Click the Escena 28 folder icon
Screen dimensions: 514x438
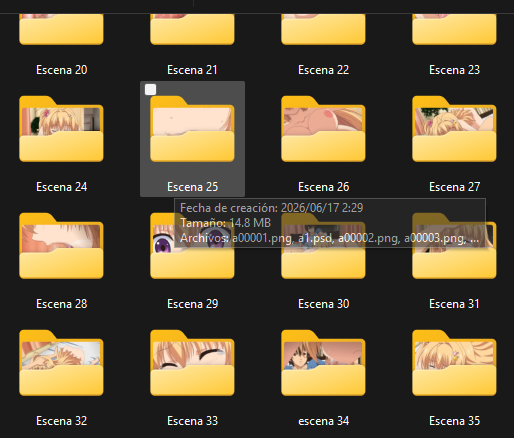tap(61, 246)
